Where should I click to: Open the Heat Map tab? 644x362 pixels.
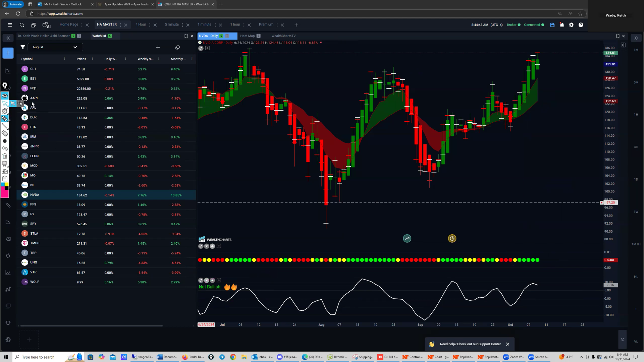[247, 36]
